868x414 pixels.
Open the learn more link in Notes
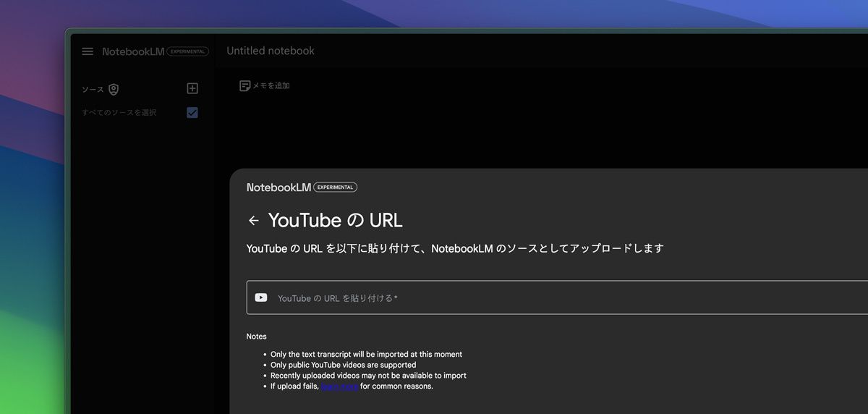point(339,386)
